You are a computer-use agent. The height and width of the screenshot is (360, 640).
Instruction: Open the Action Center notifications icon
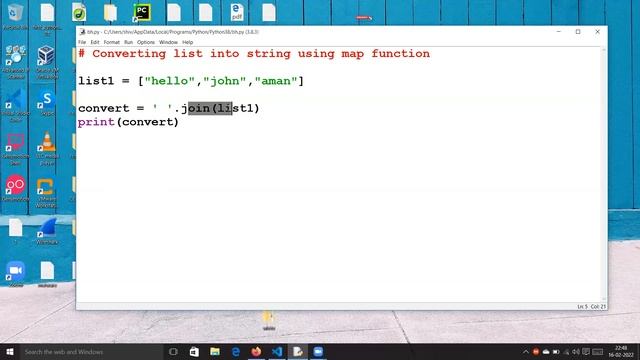coord(586,352)
